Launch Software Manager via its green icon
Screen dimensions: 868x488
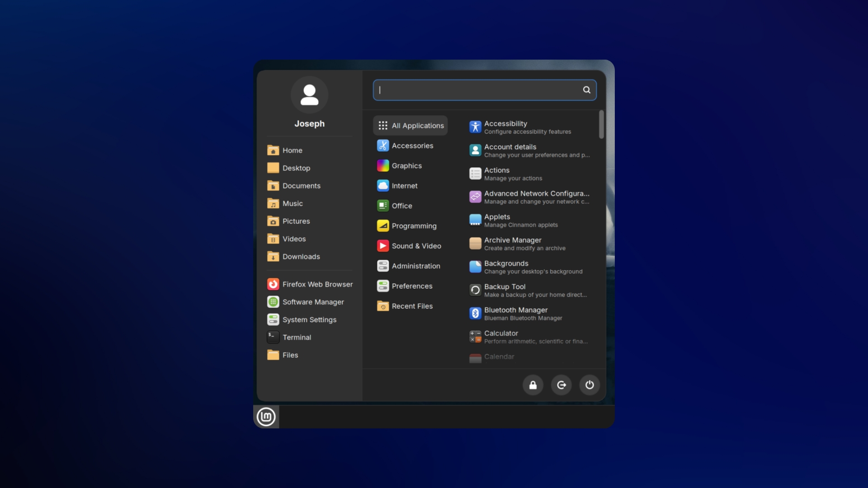coord(273,302)
